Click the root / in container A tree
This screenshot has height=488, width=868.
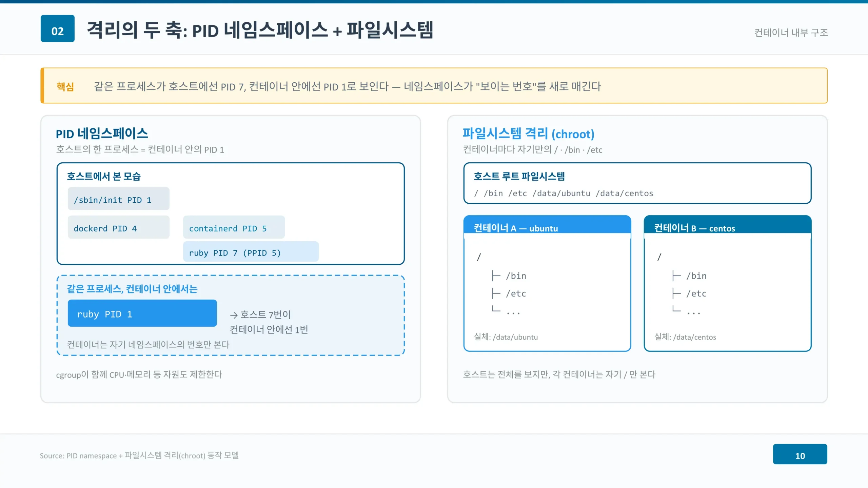[x=479, y=257]
